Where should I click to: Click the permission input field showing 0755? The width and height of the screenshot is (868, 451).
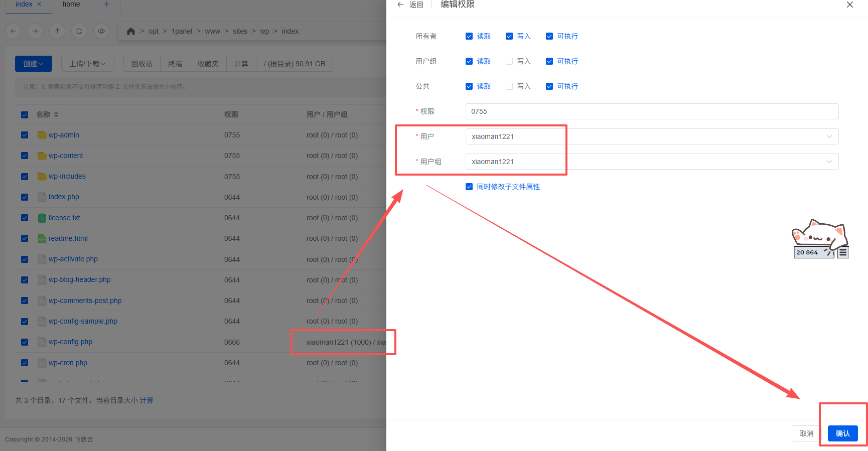tap(651, 111)
